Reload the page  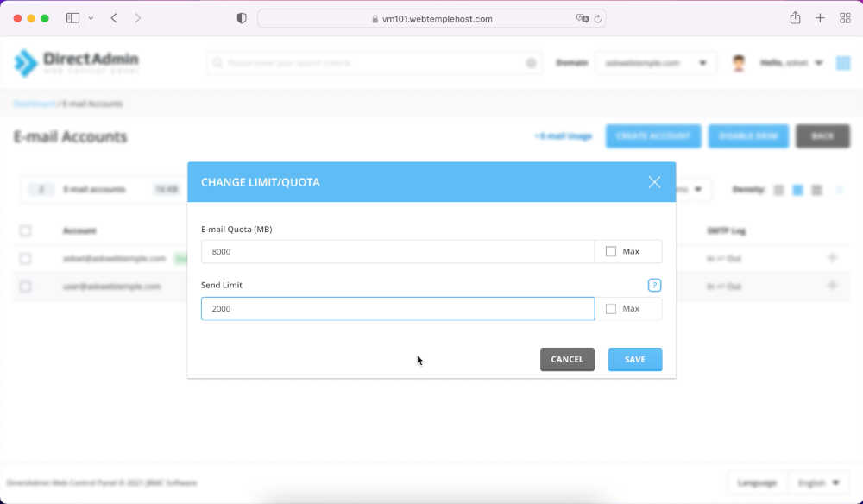pos(598,19)
